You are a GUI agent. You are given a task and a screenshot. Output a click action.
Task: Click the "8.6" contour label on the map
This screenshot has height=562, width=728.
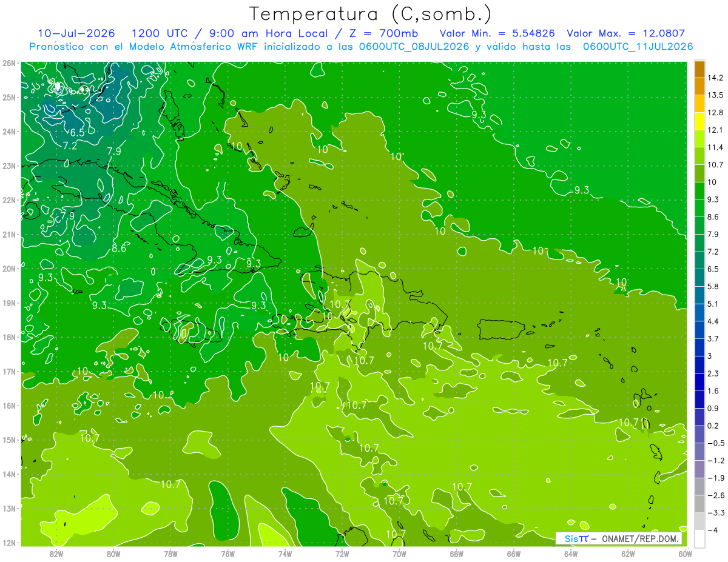[x=119, y=248]
